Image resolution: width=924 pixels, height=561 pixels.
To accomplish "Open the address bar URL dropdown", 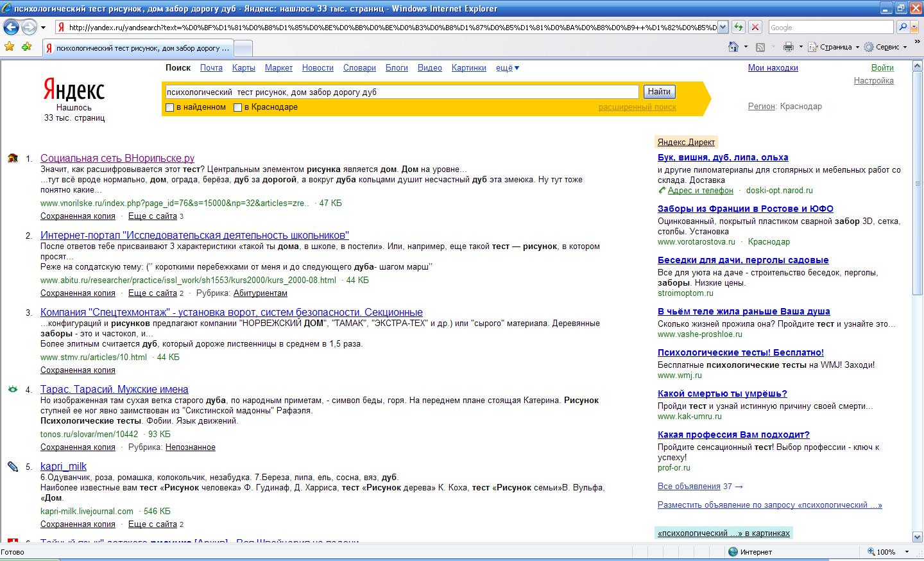I will [723, 27].
